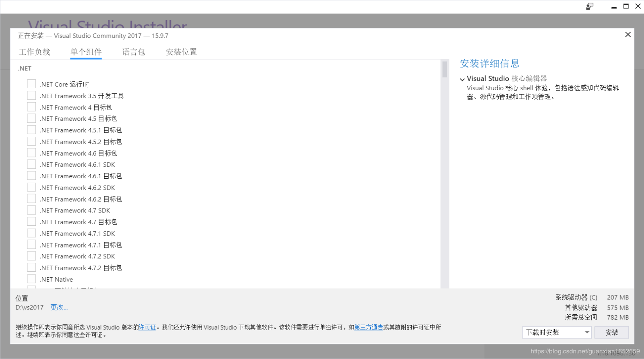Check the .NET Core 运行时 checkbox

[31, 84]
